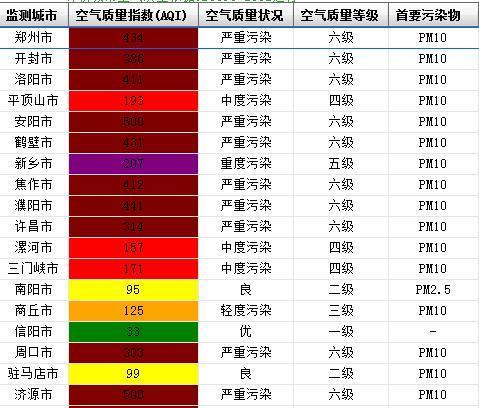The image size is (479, 408).
Task: Click the 四级 level in 三门峡市 row
Action: (341, 269)
